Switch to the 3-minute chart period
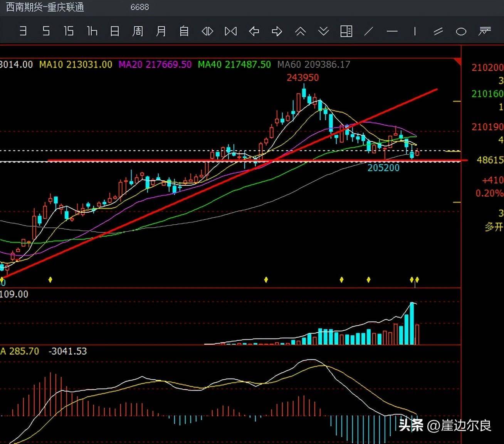This screenshot has height=444, width=504. (23, 31)
